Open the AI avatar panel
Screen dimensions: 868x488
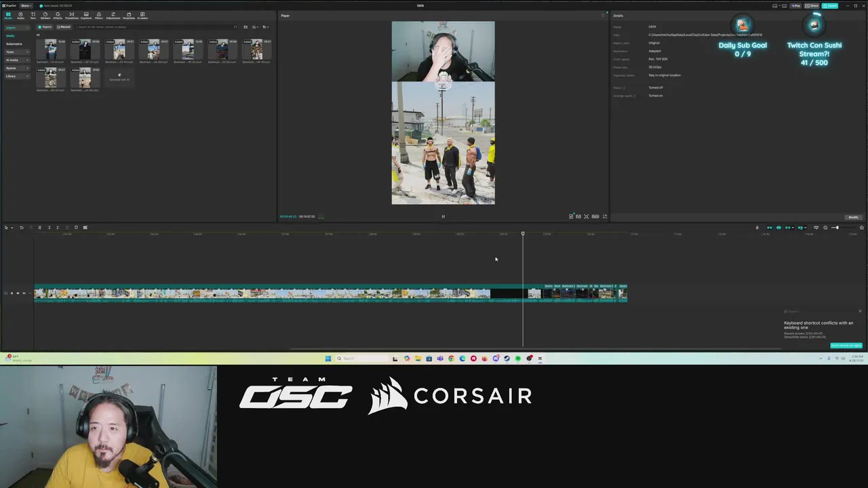coord(142,16)
